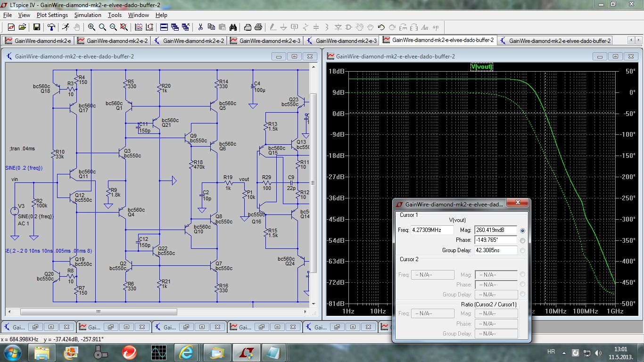Select the Draw Wire pencil icon

(x=272, y=27)
